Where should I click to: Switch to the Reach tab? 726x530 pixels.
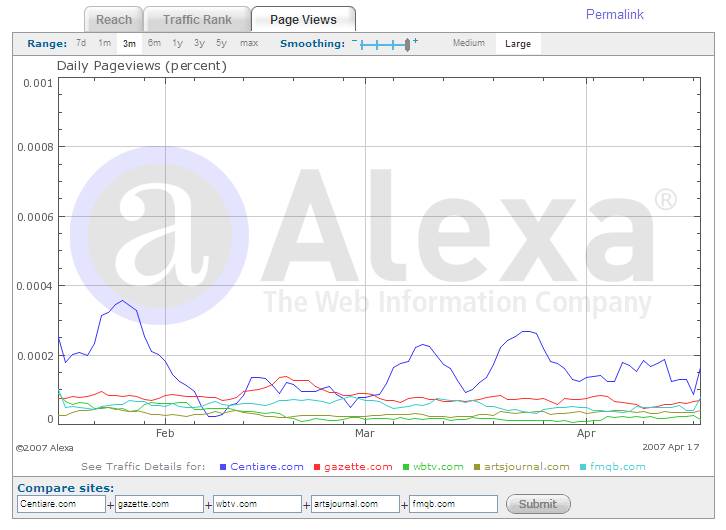[114, 19]
